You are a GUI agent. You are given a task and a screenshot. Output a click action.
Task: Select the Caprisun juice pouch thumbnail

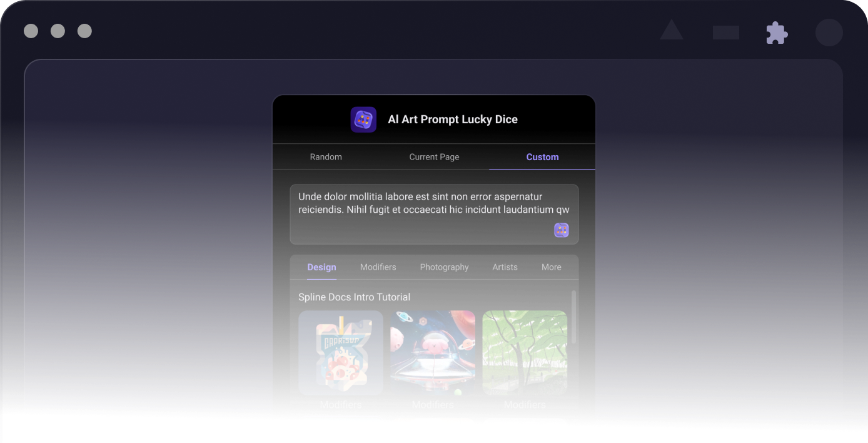341,353
